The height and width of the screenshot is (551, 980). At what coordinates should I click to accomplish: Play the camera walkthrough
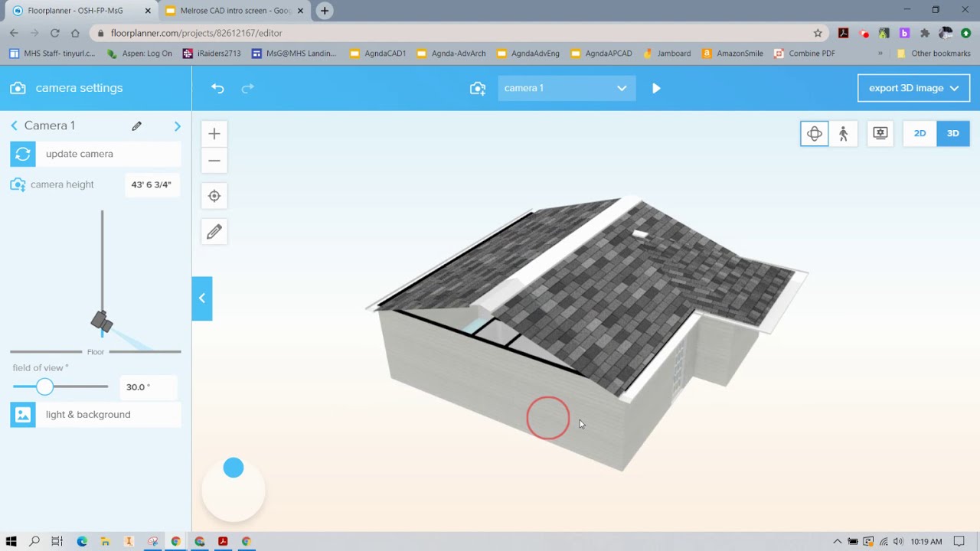[x=656, y=88]
